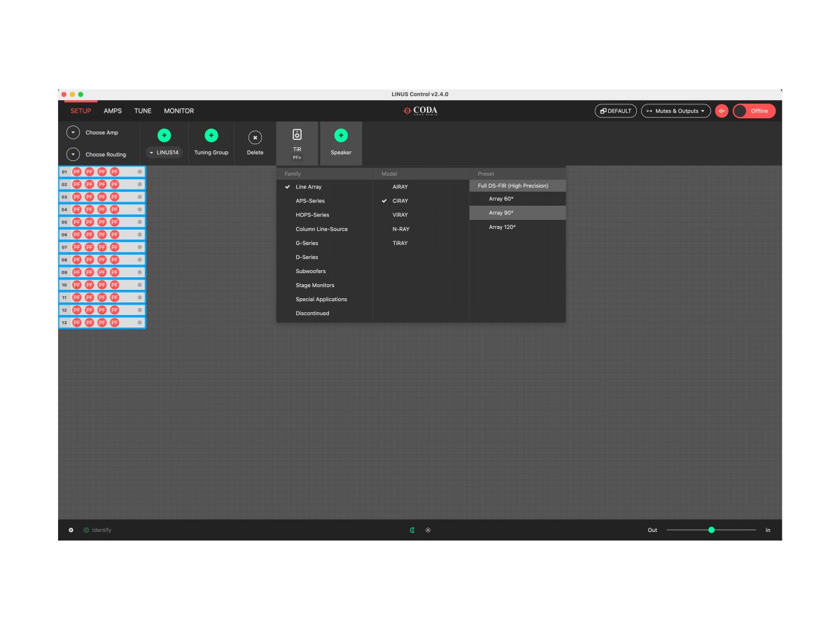The image size is (840, 630).
Task: Toggle first PF channel on amp 05
Action: pos(77,222)
